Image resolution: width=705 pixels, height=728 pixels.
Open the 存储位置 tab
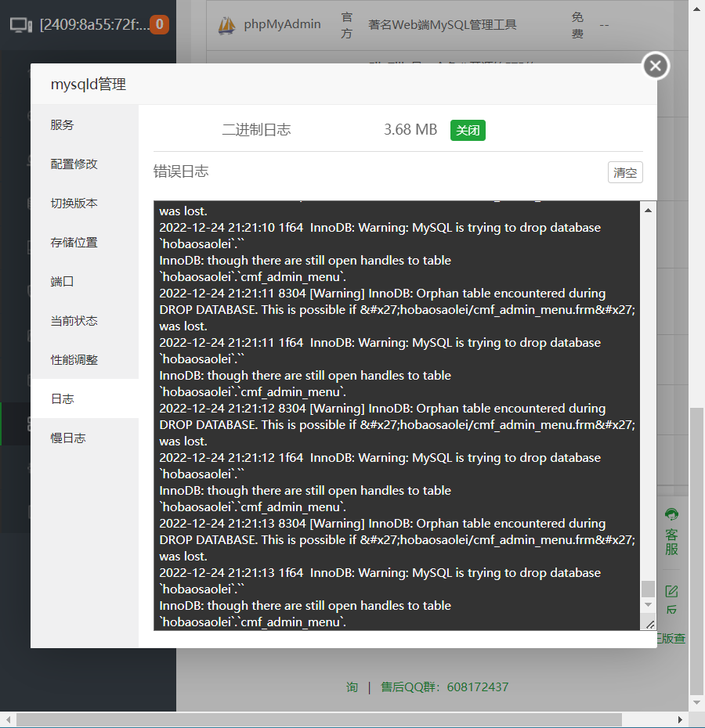(85, 243)
